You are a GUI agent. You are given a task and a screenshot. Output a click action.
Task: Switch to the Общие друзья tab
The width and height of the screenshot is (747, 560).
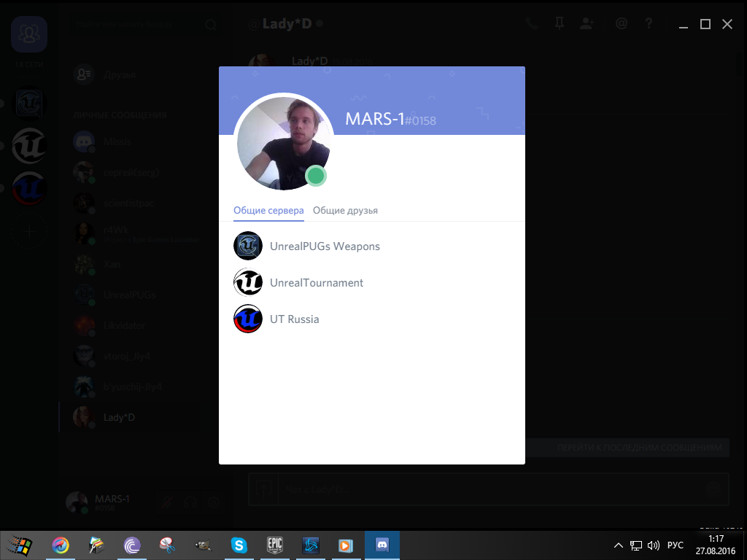click(345, 211)
